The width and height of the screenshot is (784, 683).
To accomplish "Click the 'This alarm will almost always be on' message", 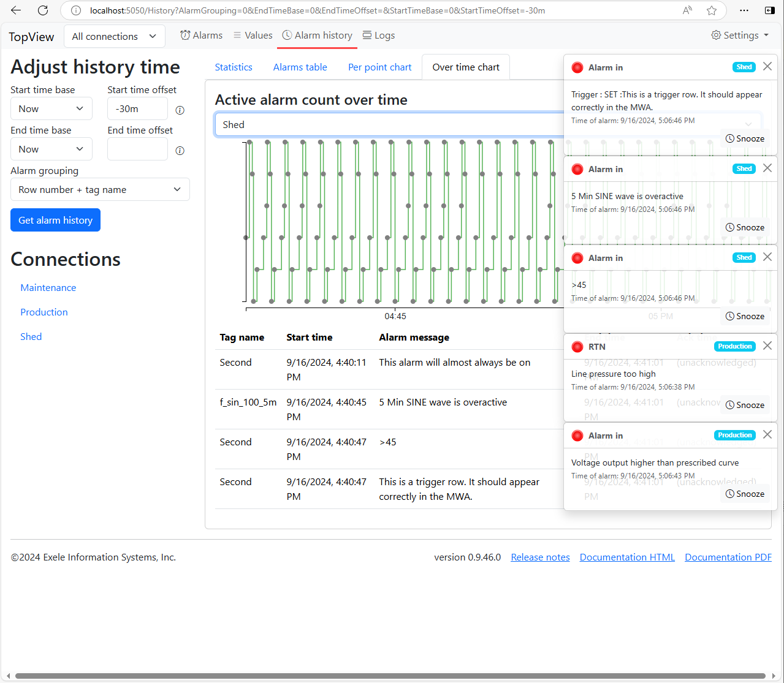I will pos(455,362).
